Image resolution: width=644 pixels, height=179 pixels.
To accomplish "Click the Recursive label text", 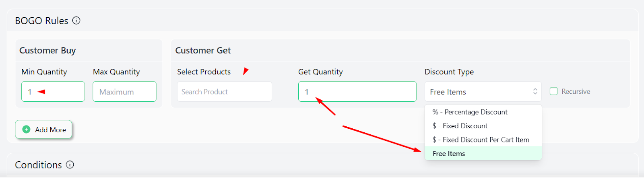I will [x=576, y=91].
